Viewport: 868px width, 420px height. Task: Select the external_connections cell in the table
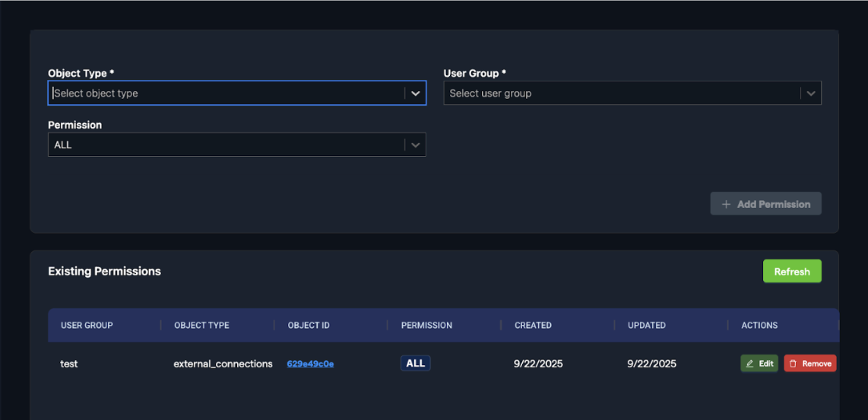223,364
